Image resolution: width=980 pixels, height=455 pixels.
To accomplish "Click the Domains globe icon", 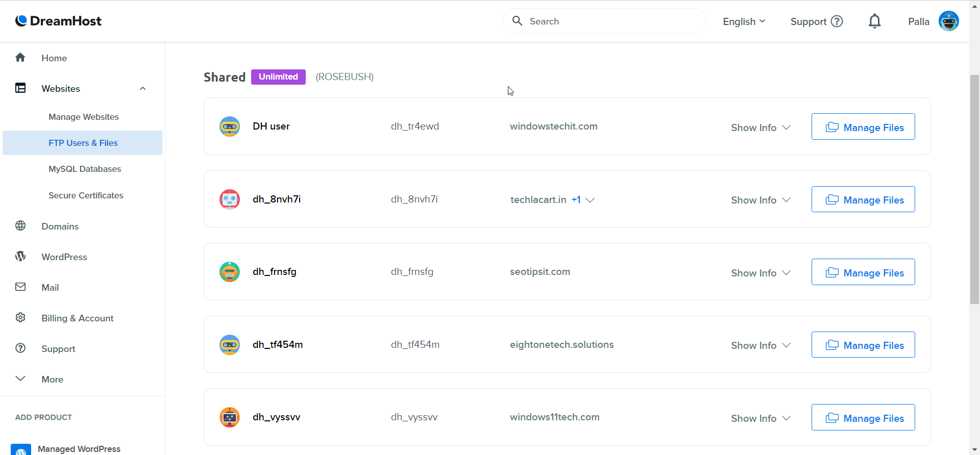I will pos(20,226).
